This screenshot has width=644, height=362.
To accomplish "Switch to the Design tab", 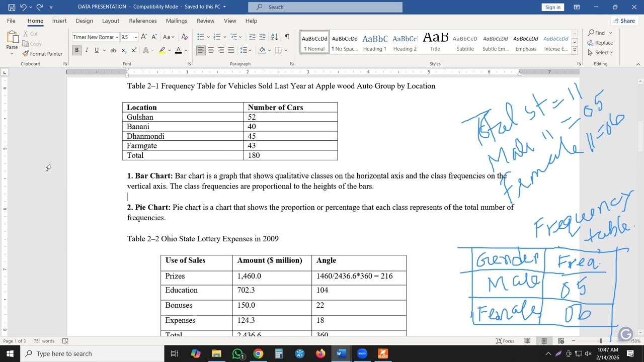I will tap(84, 21).
